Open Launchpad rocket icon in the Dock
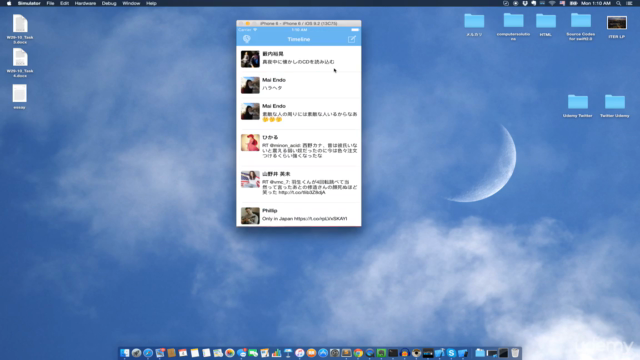 pos(136,353)
